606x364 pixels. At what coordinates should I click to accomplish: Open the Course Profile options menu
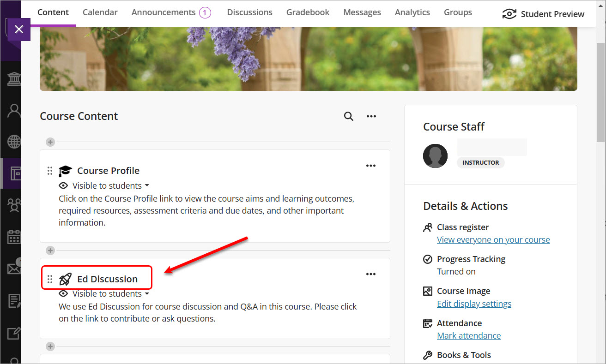[370, 165]
